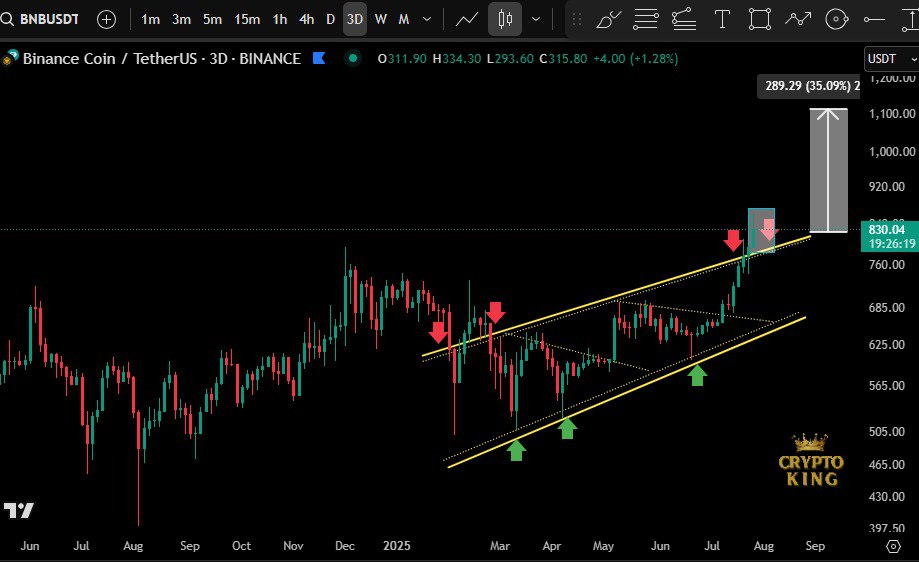Select the candlestick chart type icon

(x=505, y=19)
